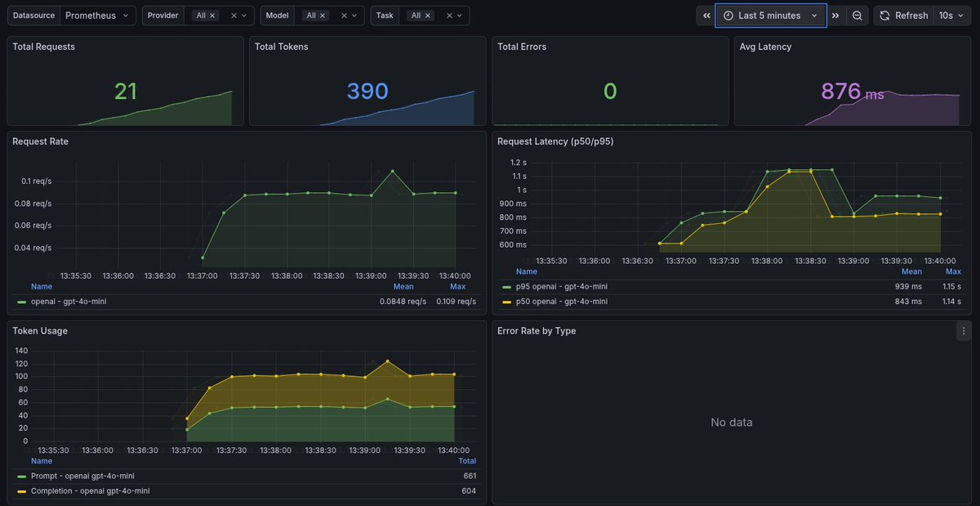The height and width of the screenshot is (506, 980).
Task: Click the 390 total tokens value
Action: [x=367, y=92]
